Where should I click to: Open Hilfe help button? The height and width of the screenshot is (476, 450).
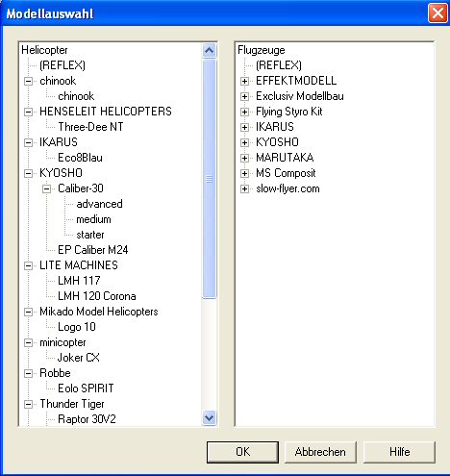point(399,452)
